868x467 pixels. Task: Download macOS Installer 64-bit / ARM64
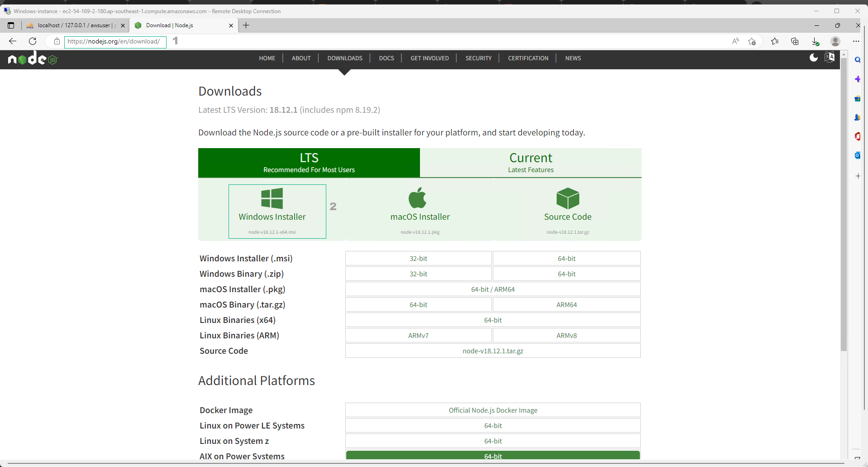coord(493,289)
